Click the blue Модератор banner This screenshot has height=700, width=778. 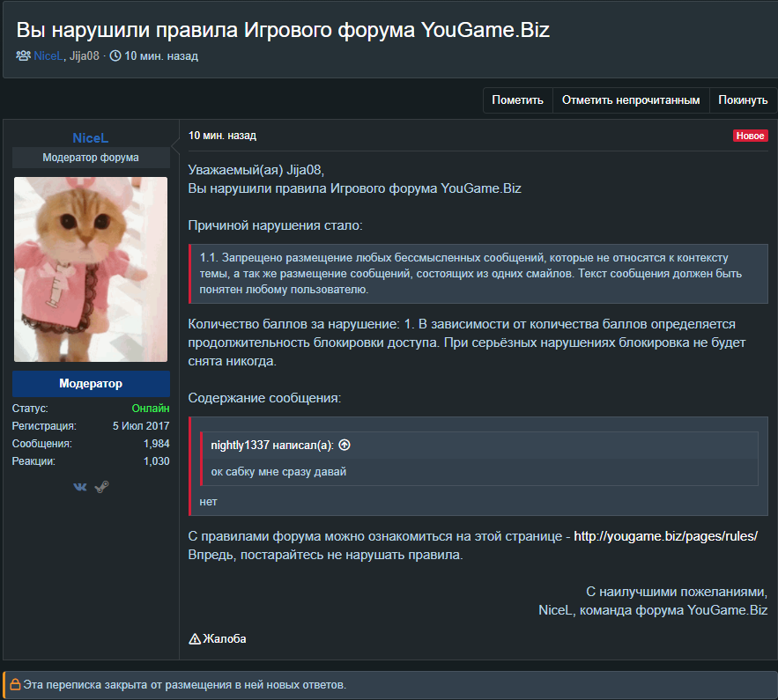(x=91, y=384)
